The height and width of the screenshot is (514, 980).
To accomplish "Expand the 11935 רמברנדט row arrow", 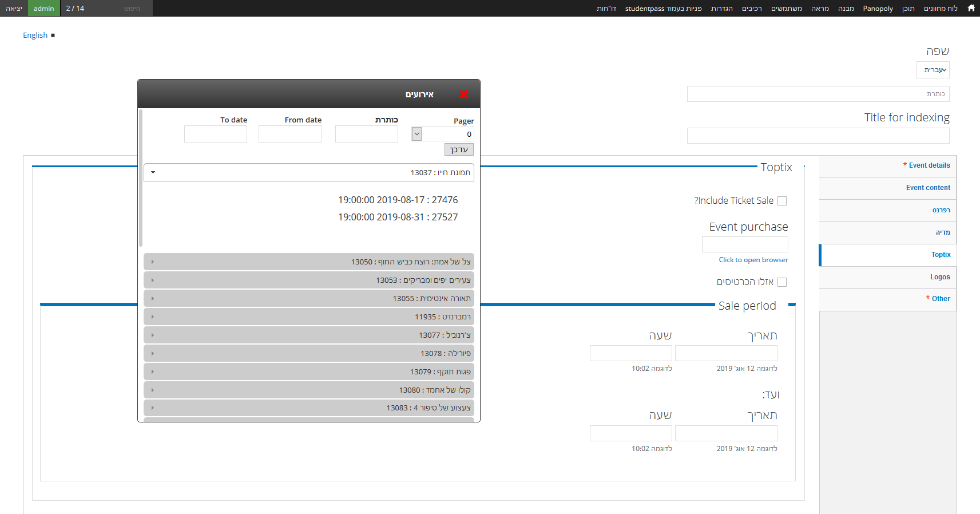I will pos(153,317).
